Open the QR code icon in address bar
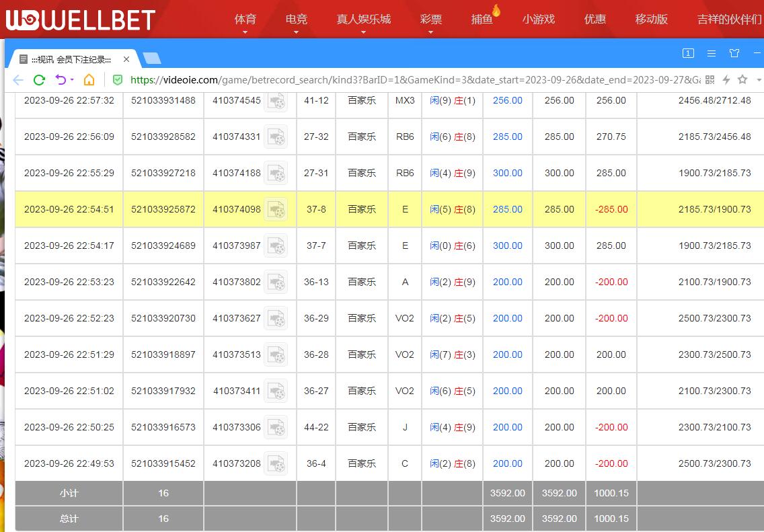Screen dimensions: 764x532 coord(710,80)
